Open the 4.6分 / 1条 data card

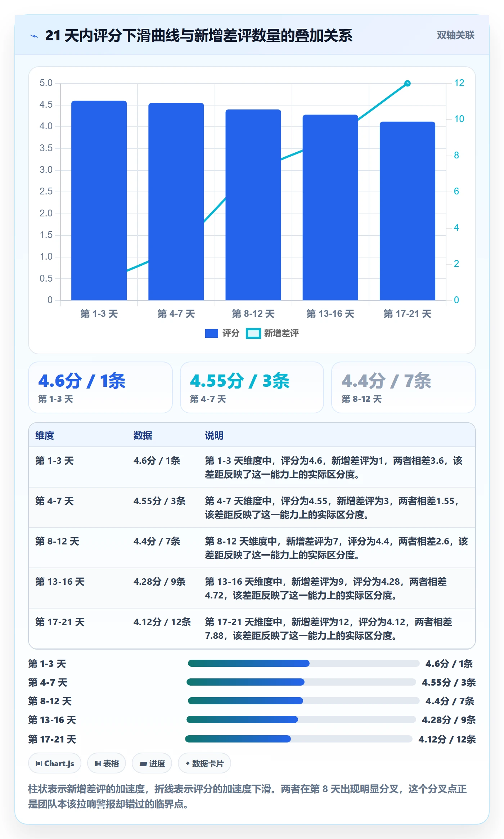point(100,387)
